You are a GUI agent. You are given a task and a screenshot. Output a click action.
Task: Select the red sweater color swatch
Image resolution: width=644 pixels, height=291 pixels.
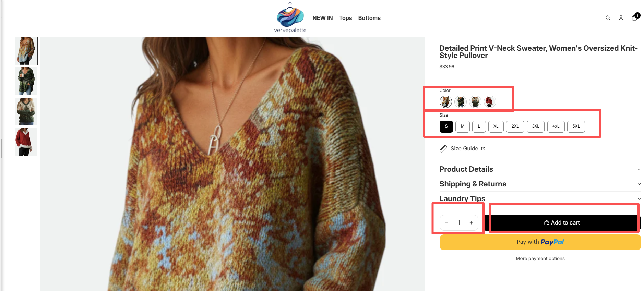[x=490, y=102]
